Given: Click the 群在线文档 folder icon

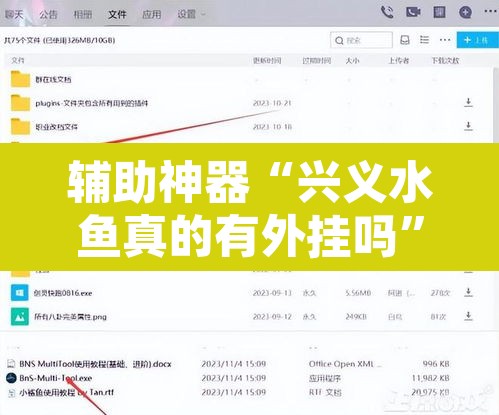Looking at the screenshot, I should (x=20, y=79).
